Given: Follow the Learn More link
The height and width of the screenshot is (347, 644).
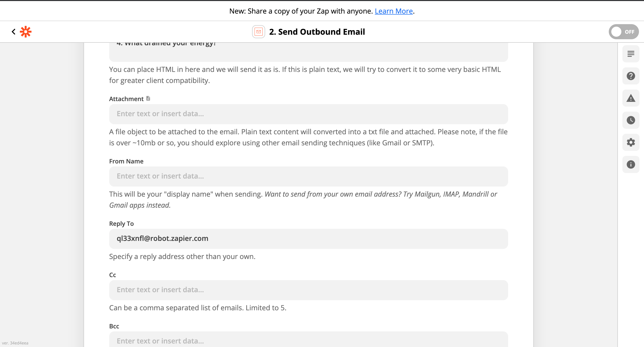Looking at the screenshot, I should (394, 11).
